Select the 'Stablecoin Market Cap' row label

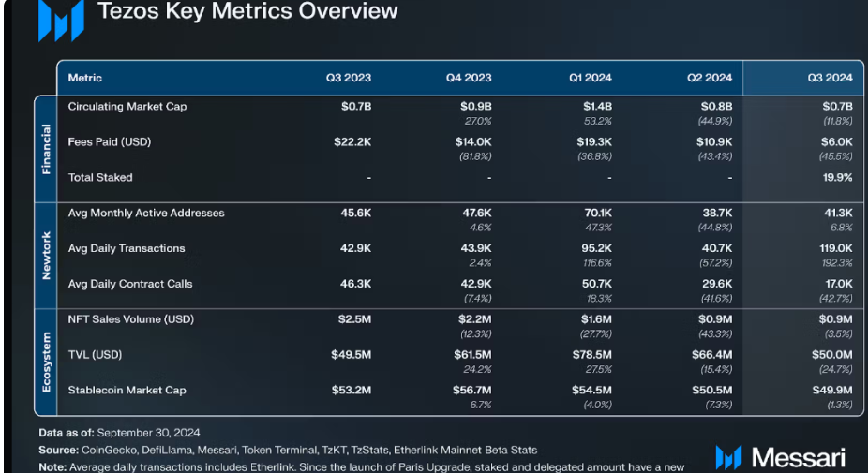[x=127, y=390]
